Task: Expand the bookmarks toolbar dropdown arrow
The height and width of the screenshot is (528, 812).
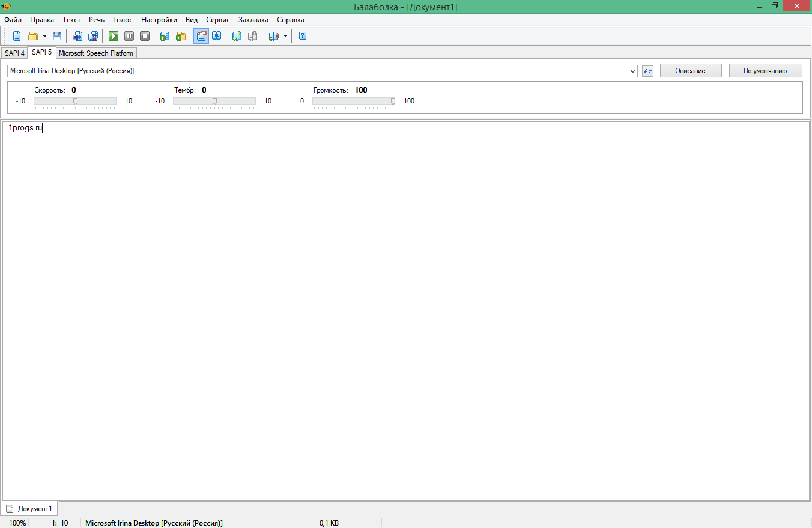Action: coord(285,36)
